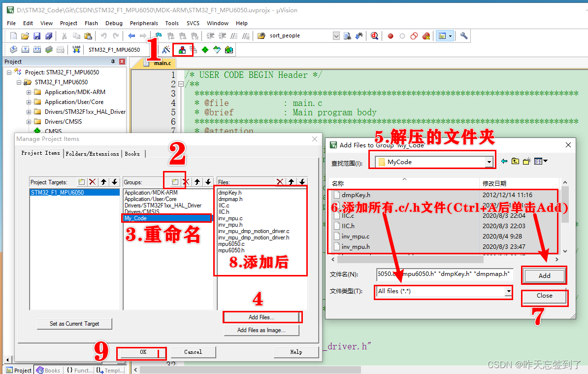Select inv_mpu.c in the Add Files list
The width and height of the screenshot is (588, 374).
coord(356,237)
